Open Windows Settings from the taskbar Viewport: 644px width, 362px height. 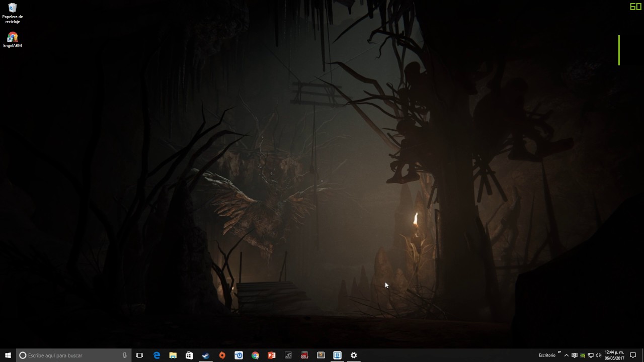click(354, 355)
